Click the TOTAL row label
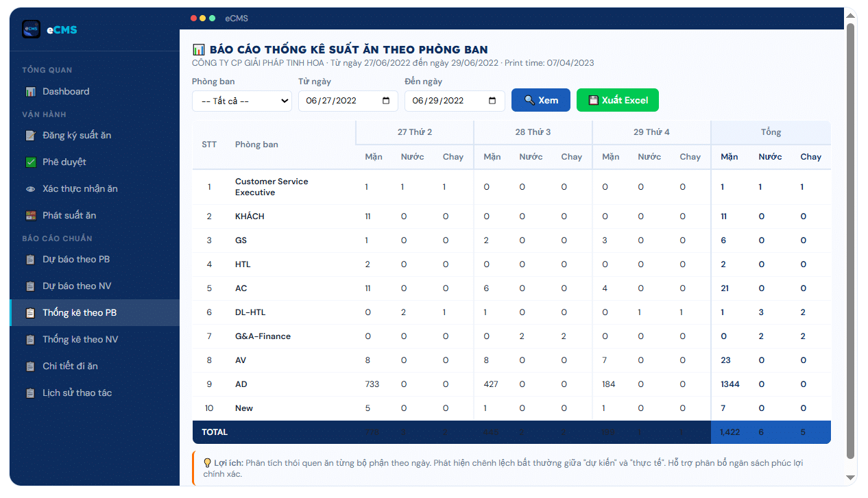 [215, 432]
